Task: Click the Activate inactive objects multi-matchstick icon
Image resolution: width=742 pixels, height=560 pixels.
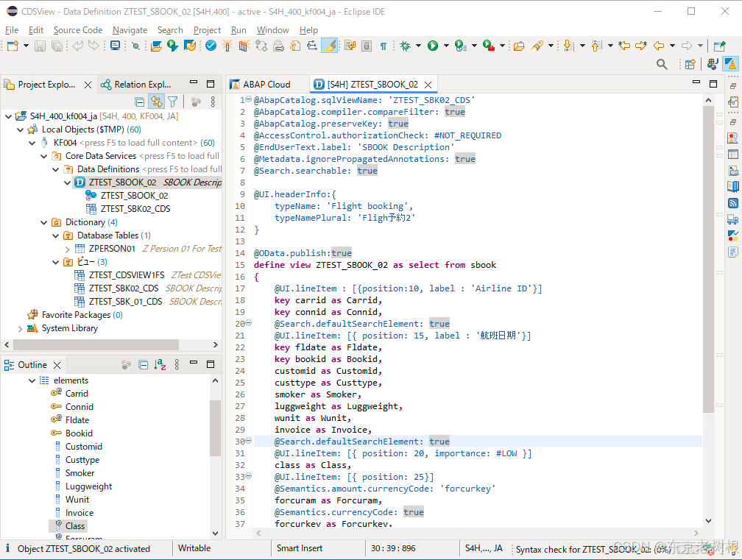Action: point(244,46)
